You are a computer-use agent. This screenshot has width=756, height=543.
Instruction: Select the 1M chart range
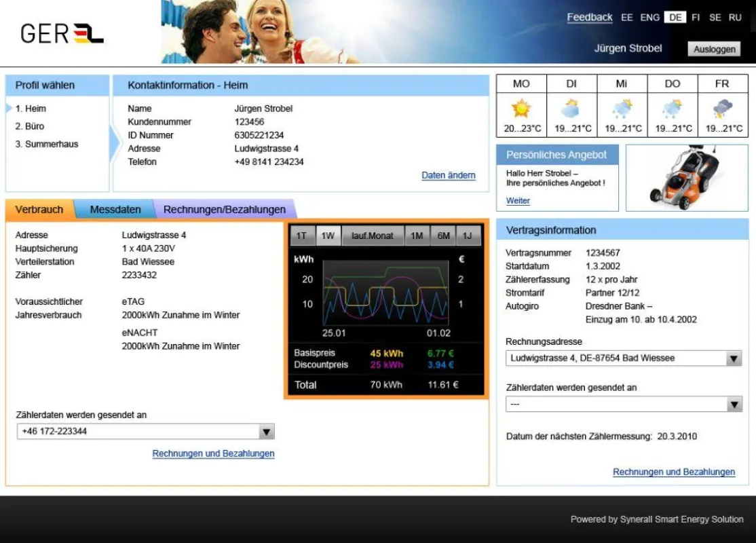tap(417, 236)
